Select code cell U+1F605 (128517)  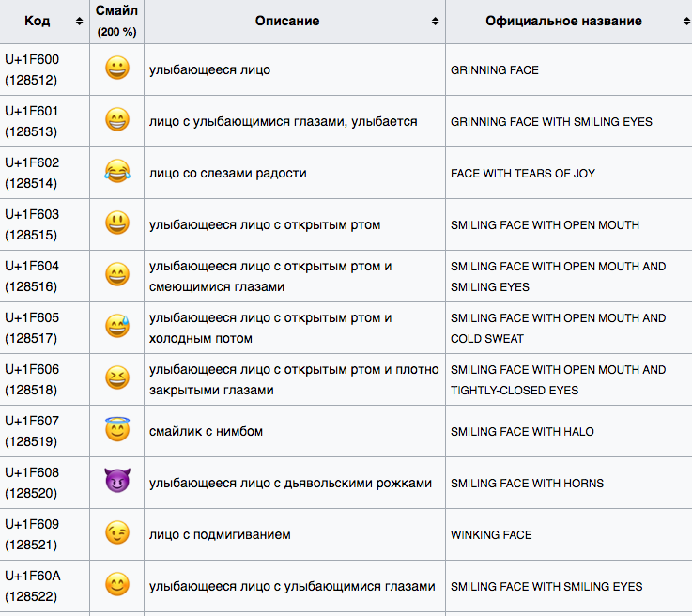44,328
